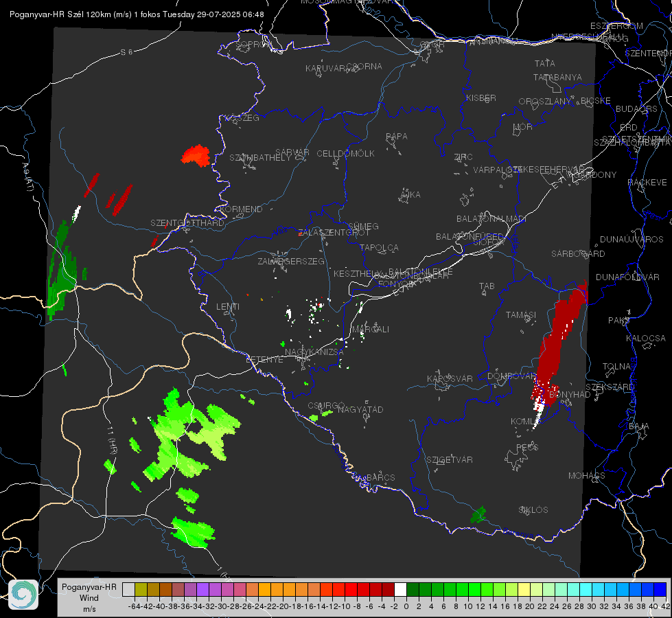672x618 pixels.
Task: Click the SZENTGOTTHÁRD city label
Action: click(x=187, y=223)
